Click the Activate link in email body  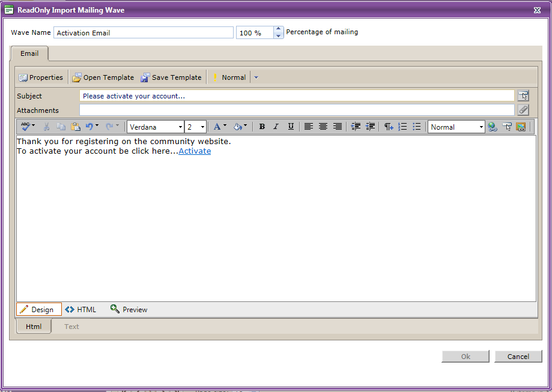(x=195, y=151)
